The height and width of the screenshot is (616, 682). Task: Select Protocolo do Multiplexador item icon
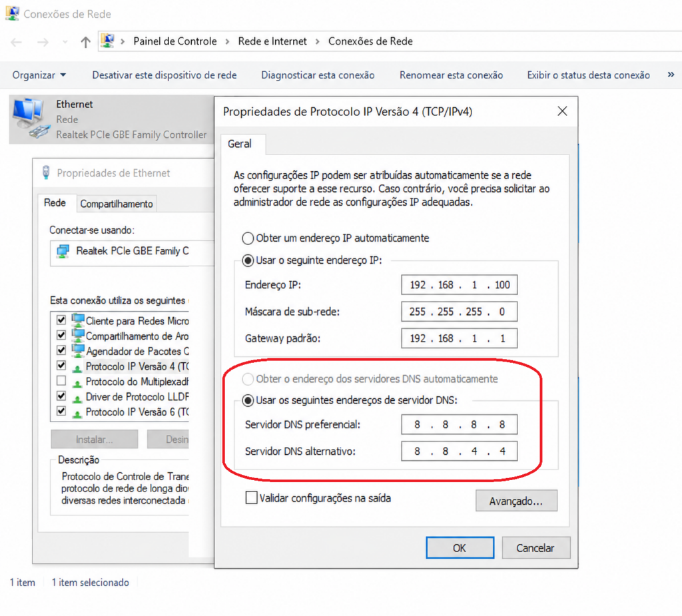(x=77, y=384)
